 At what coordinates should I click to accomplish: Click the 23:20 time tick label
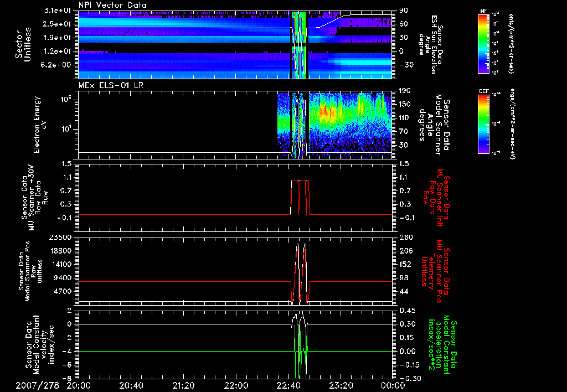point(341,385)
